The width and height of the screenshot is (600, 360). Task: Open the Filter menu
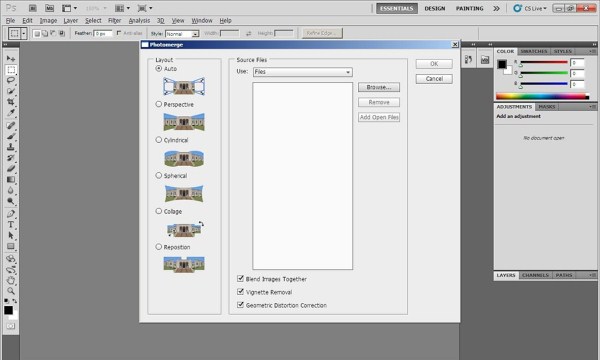[x=114, y=20]
